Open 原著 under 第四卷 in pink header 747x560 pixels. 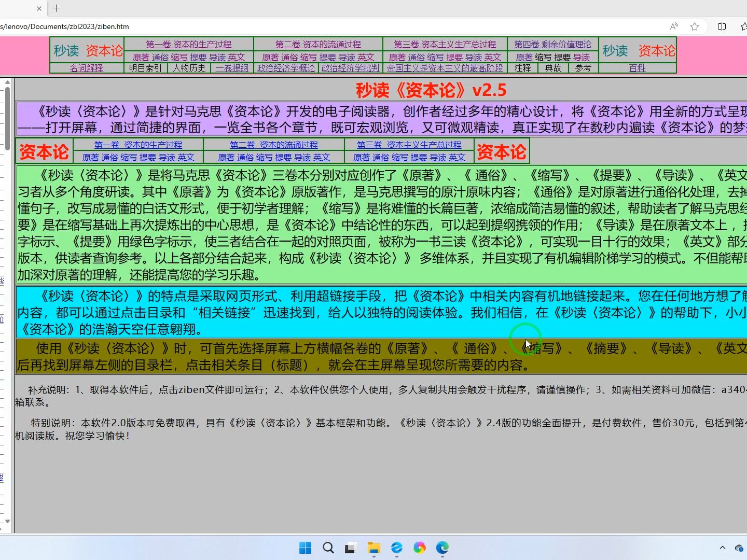coord(524,57)
